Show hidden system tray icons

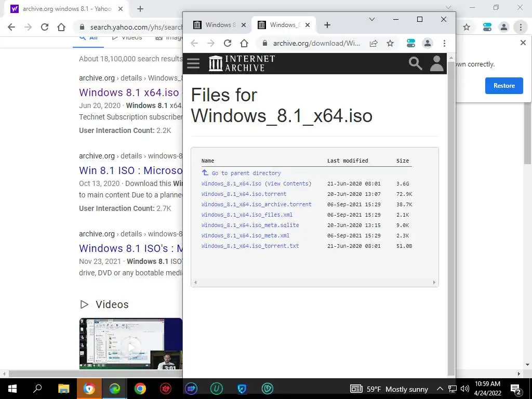click(x=440, y=389)
